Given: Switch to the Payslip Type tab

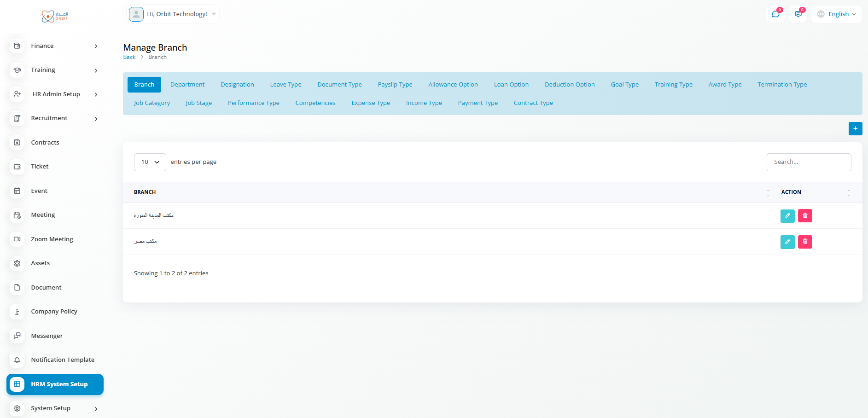Looking at the screenshot, I should tap(395, 85).
